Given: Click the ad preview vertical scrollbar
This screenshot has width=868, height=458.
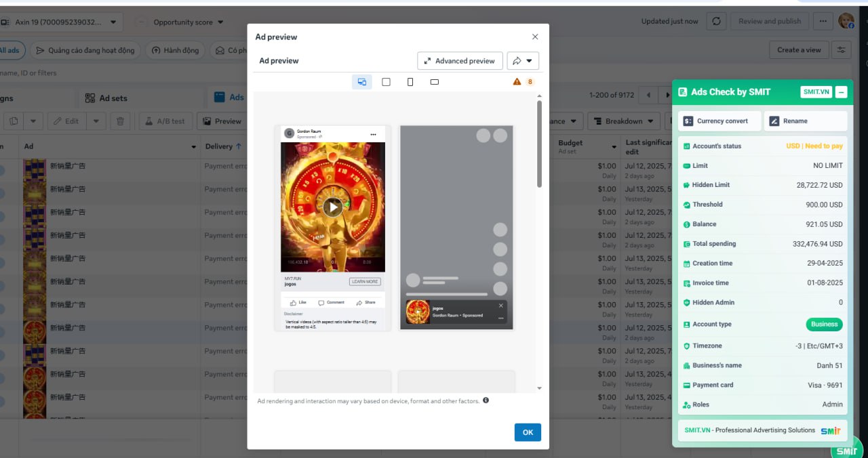Looking at the screenshot, I should (539, 144).
